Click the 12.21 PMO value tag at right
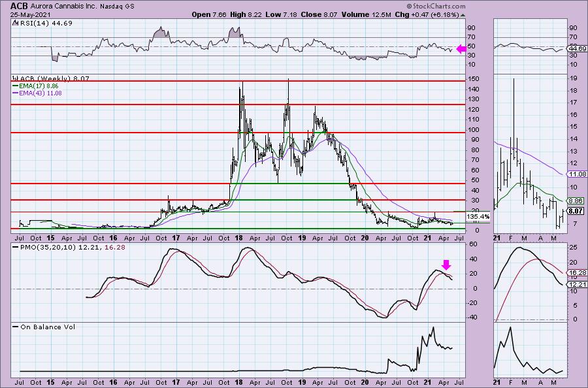588x388 pixels. point(578,285)
